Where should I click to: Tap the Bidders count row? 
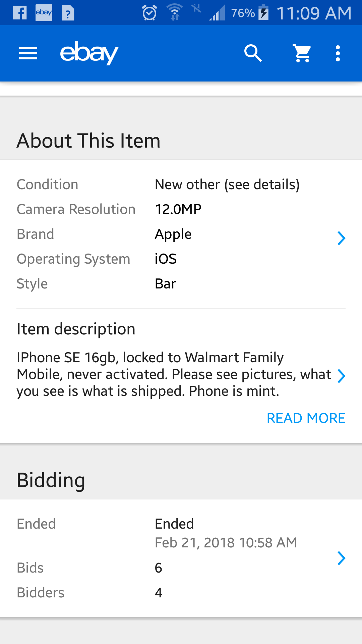pos(158,593)
